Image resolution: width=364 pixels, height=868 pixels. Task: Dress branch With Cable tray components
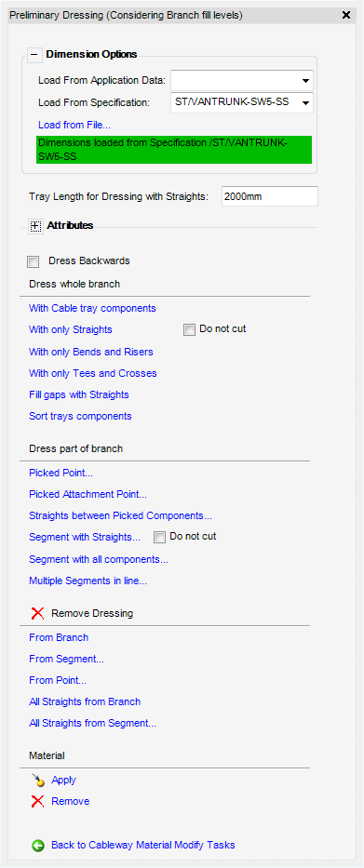92,308
